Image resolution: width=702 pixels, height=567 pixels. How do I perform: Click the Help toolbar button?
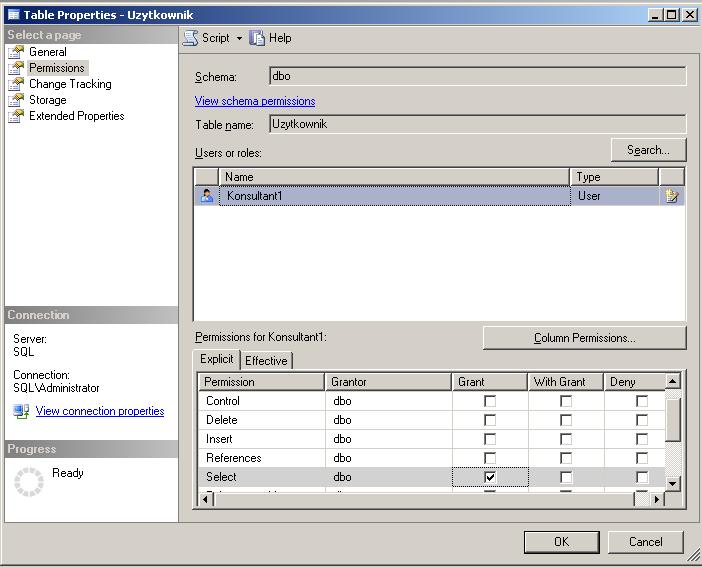270,38
